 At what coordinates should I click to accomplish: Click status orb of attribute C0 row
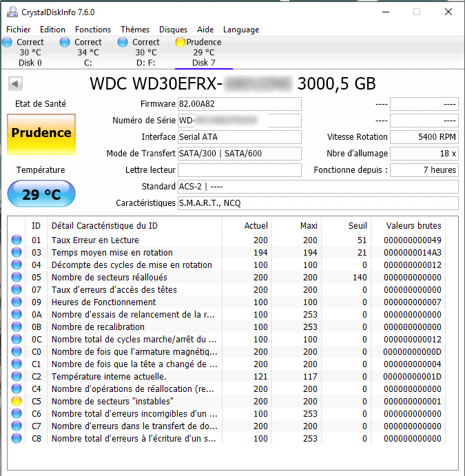coord(17,351)
